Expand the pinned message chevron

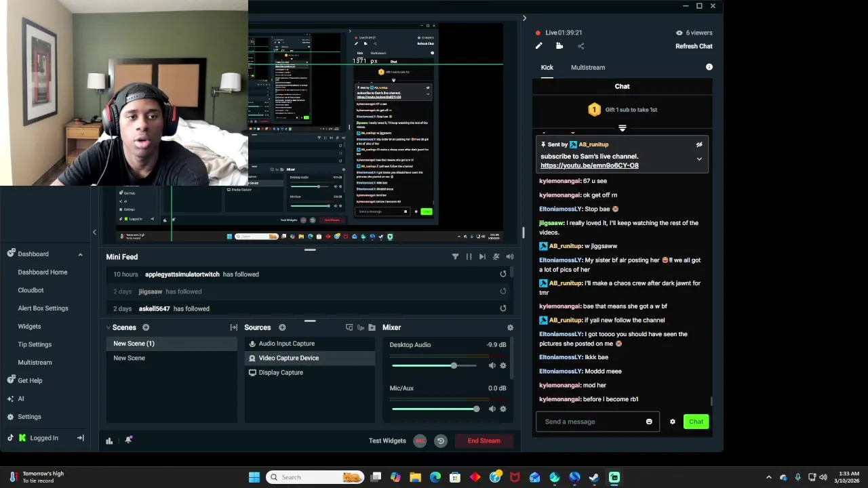point(699,159)
